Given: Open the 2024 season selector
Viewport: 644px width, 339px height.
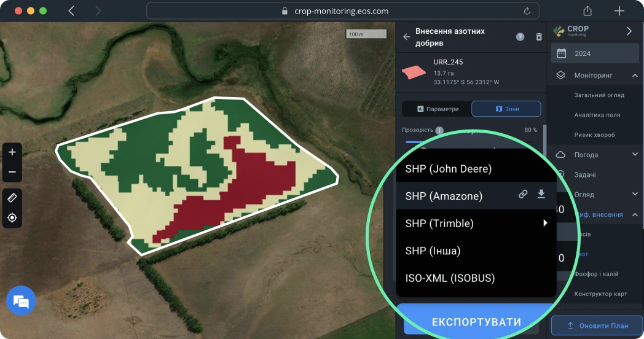Looking at the screenshot, I should coord(595,53).
